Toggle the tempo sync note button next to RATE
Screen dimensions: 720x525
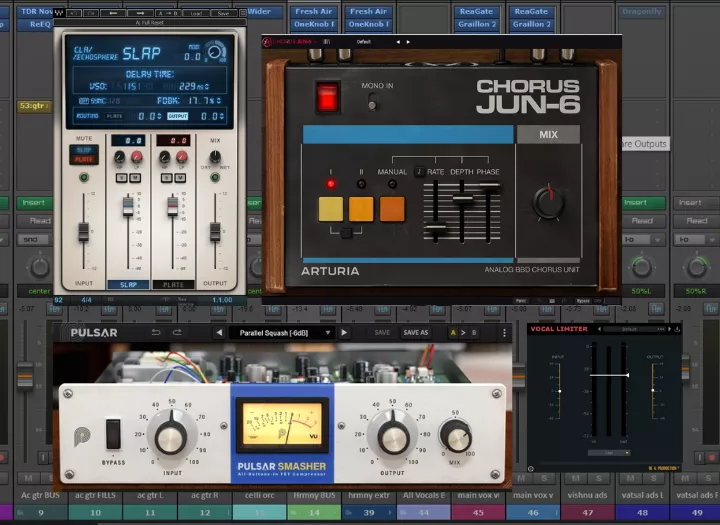click(x=419, y=171)
